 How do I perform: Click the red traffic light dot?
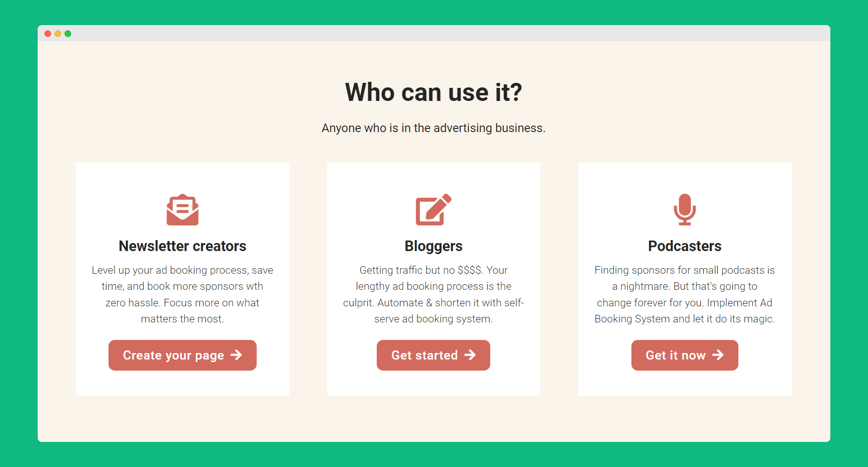48,33
